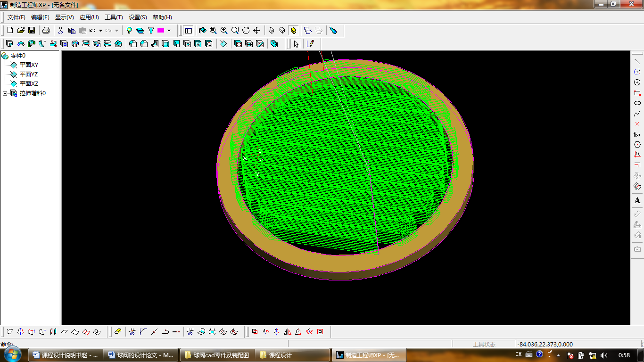The height and width of the screenshot is (362, 644).
Task: Expand the 拉伸增料0 tree node
Action: click(x=5, y=93)
